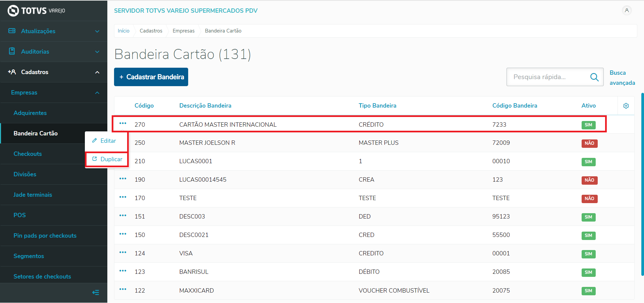This screenshot has height=303, width=644.
Task: Choose Duplicar from the context menu
Action: coord(107,159)
